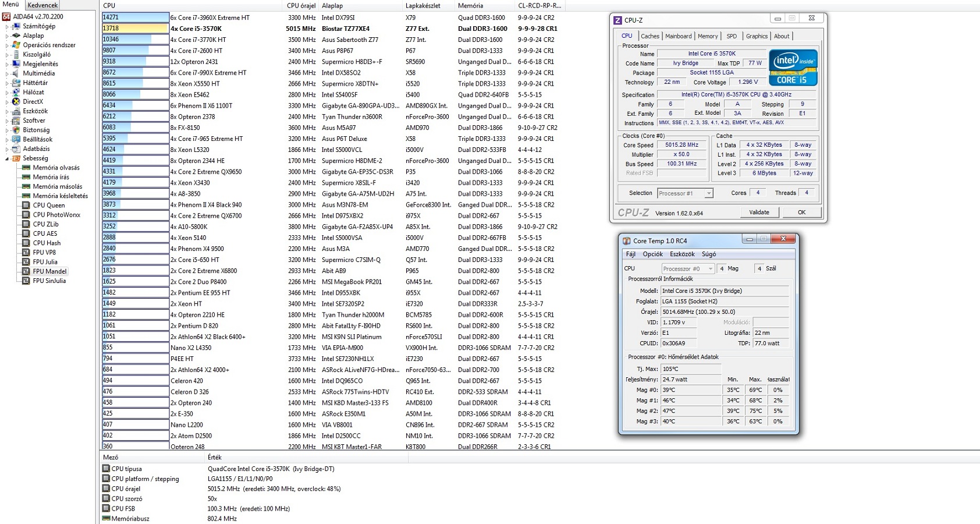The height and width of the screenshot is (524, 980).
Task: Switch to the Kedvencek tab
Action: tap(42, 5)
